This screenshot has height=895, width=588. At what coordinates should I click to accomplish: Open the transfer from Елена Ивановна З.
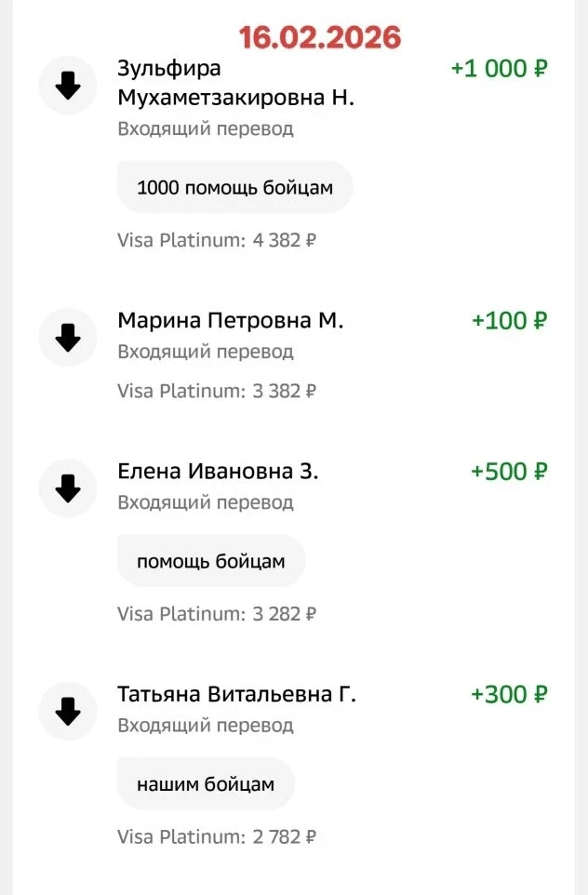[218, 472]
